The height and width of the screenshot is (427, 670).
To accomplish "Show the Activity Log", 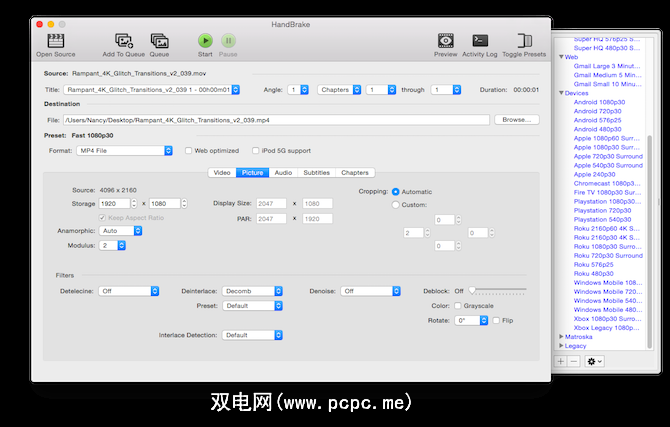I will pos(479,41).
